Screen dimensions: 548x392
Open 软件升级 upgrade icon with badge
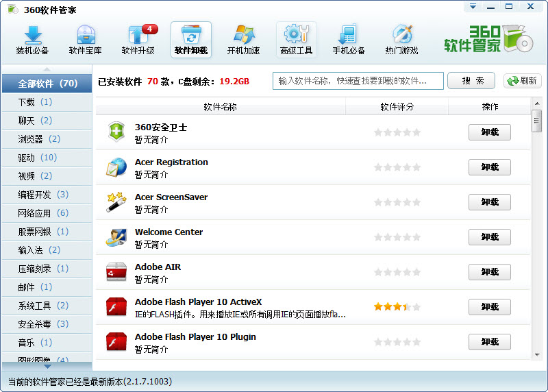(x=138, y=40)
